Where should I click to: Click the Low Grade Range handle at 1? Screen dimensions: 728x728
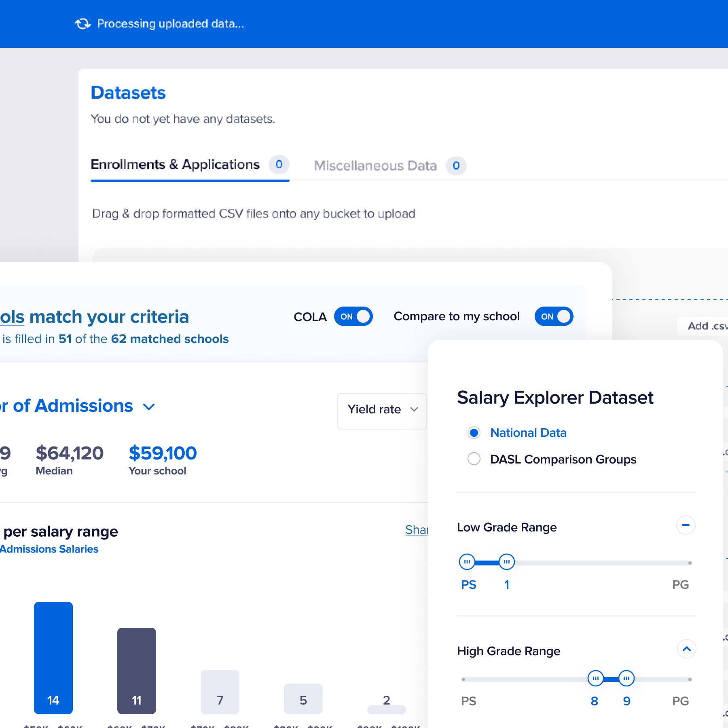506,562
